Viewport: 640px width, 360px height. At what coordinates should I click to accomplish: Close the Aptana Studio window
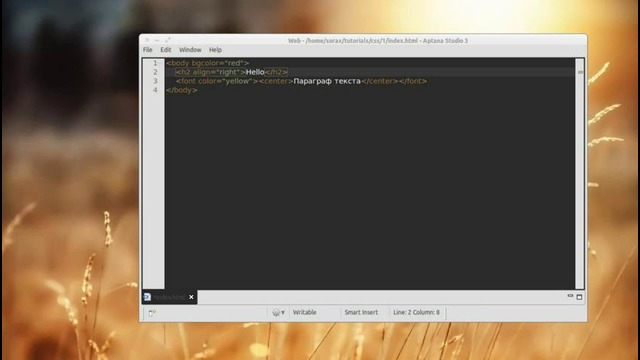pyautogui.click(x=147, y=40)
